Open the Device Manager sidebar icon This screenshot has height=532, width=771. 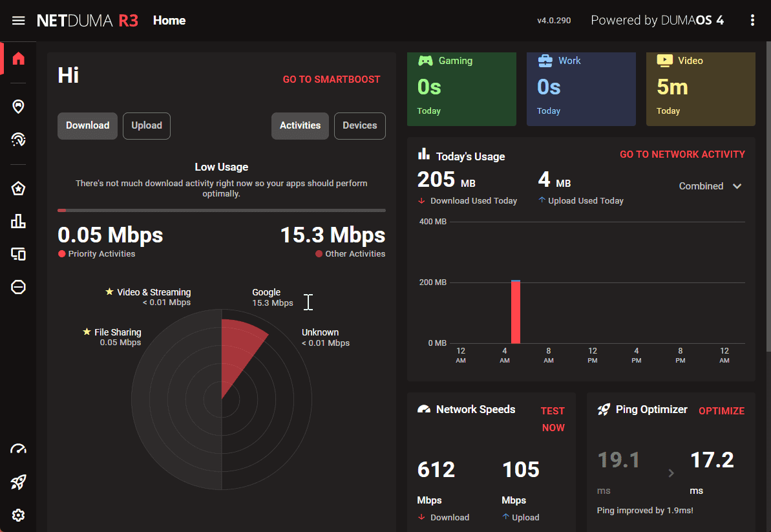pos(18,254)
